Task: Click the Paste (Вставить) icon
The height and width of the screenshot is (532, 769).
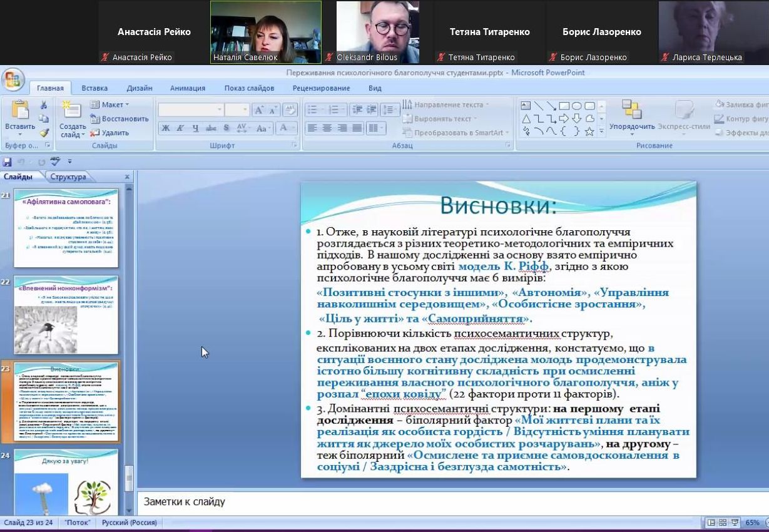Action: 20,116
